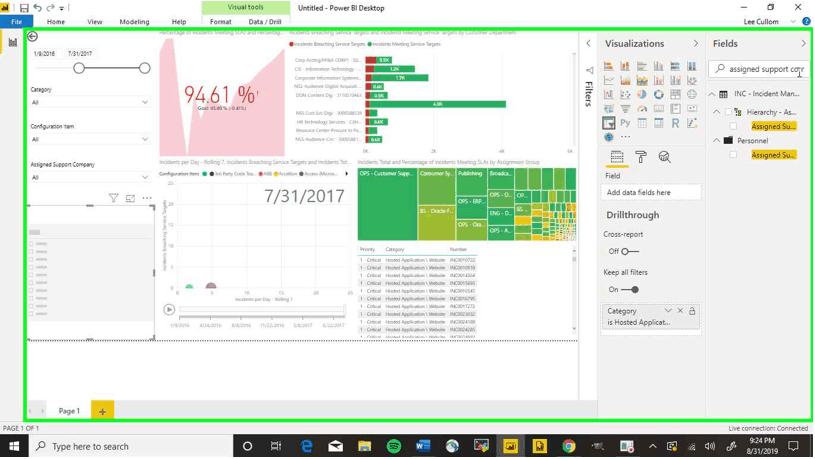
Task: Save the report using the floppy disk icon
Action: pyautogui.click(x=24, y=8)
